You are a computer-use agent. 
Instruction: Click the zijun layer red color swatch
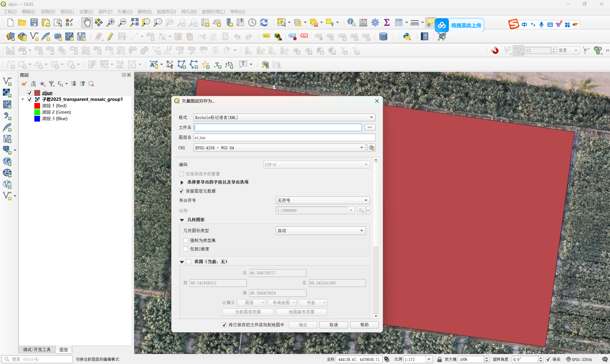point(37,93)
